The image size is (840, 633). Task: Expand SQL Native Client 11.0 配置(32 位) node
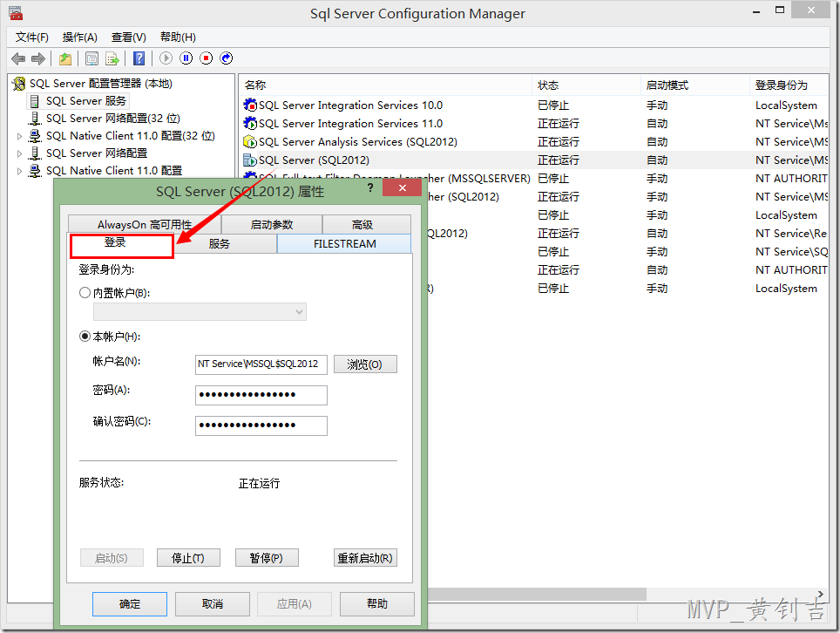coord(20,136)
